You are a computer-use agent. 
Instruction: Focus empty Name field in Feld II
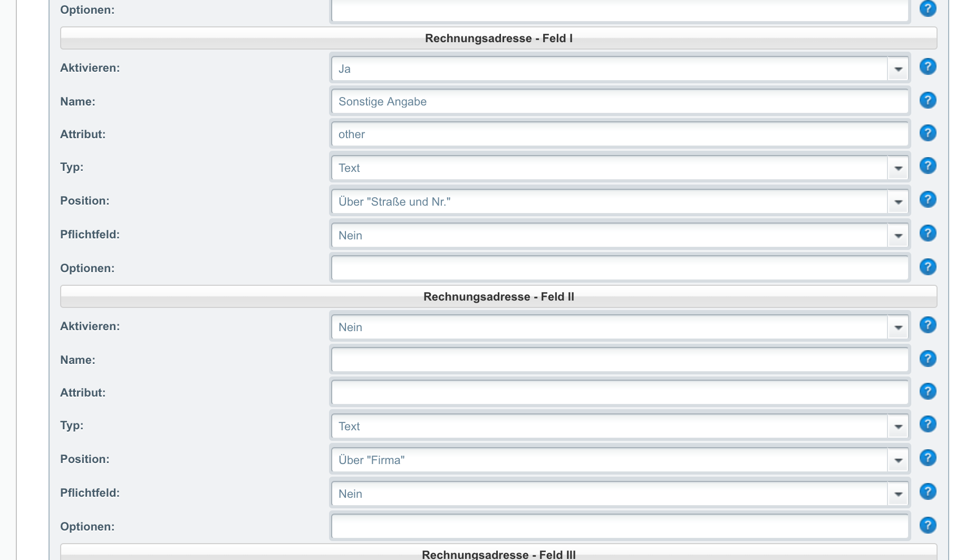tap(620, 360)
